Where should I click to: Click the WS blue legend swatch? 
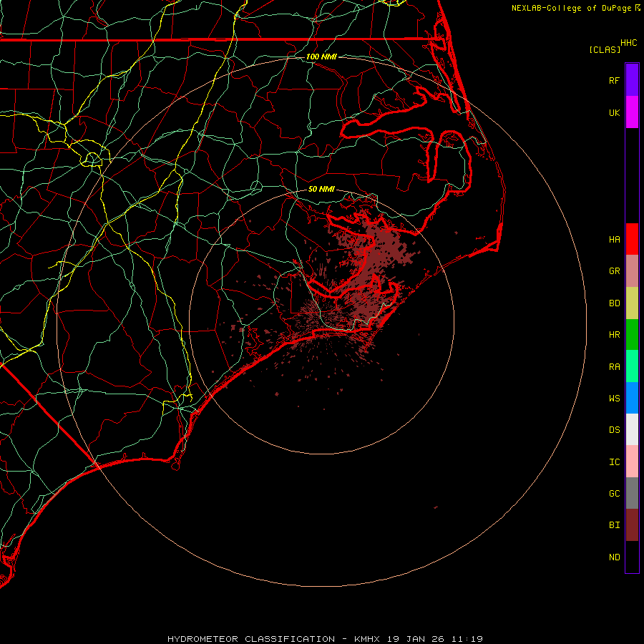pos(632,398)
